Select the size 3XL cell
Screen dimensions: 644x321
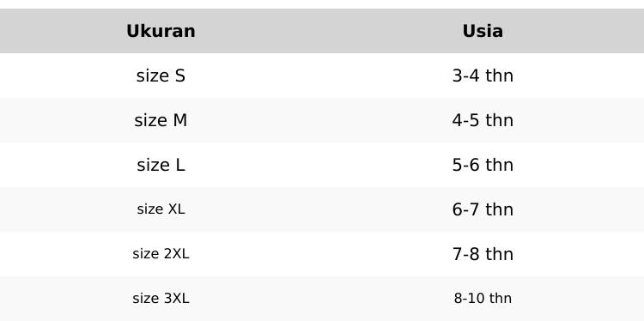click(161, 299)
